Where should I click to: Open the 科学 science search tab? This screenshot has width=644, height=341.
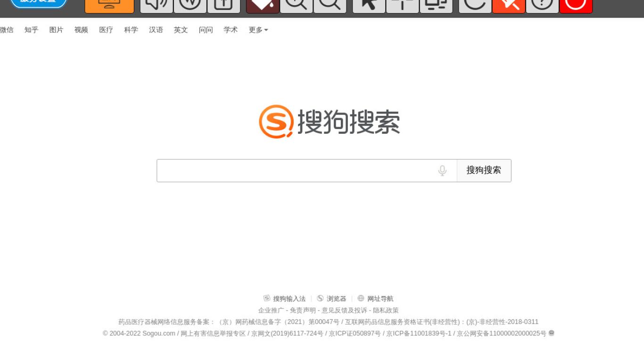coord(131,30)
